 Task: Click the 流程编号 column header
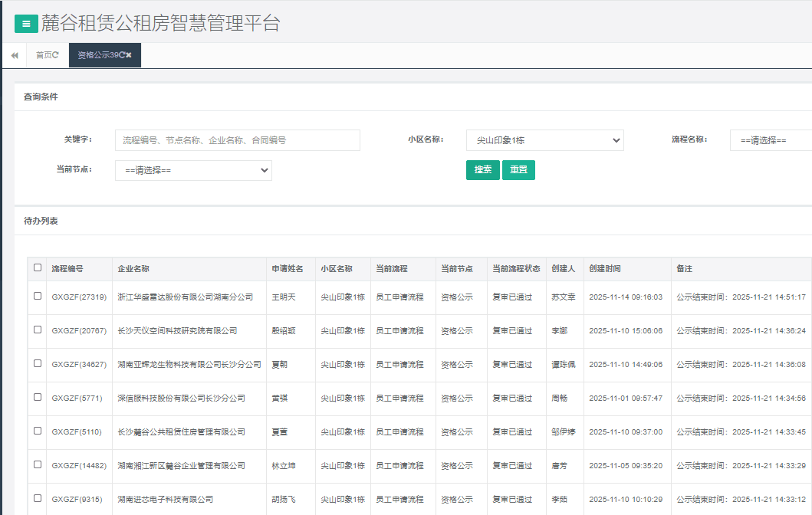[x=67, y=269]
